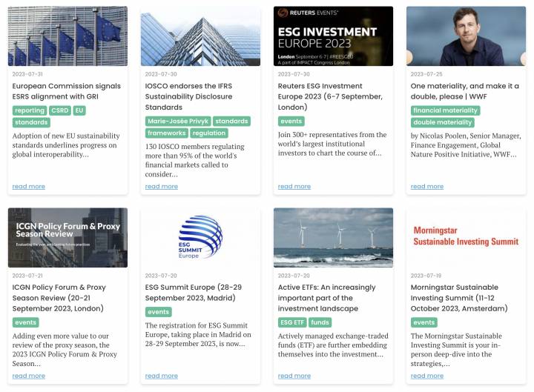
Task: Select 'events' tag on ESG Summit Europe card
Action: pos(159,312)
